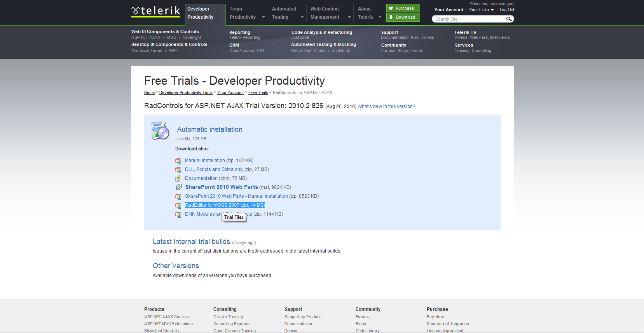Expand the Web Content Management dropdown arrow
Viewport: 644px width, 333px height.
tap(349, 17)
